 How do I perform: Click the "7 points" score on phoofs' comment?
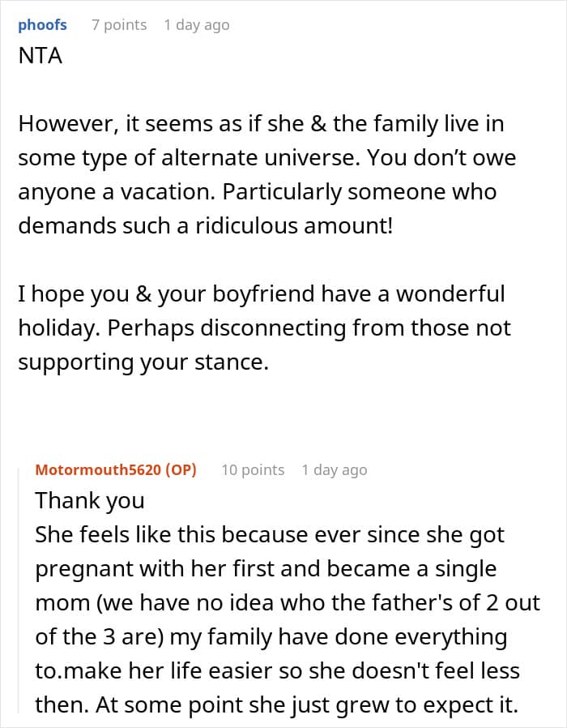coord(119,25)
